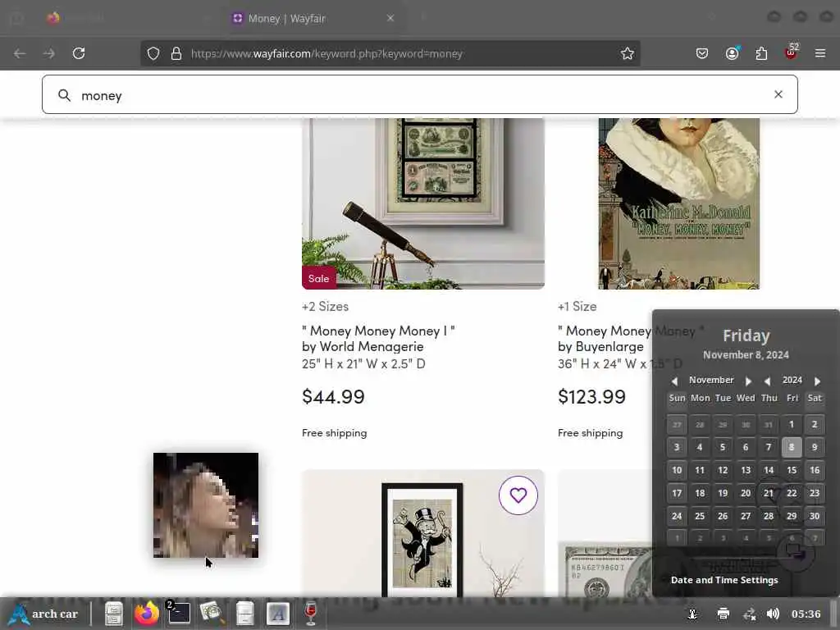Go to previous month in calendar
This screenshot has height=630, width=840.
[674, 381]
